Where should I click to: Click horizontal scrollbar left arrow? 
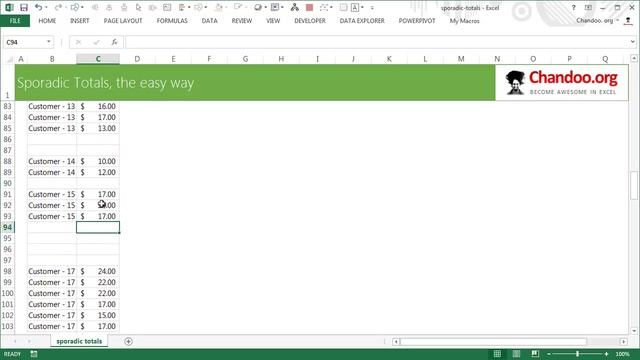pos(396,342)
